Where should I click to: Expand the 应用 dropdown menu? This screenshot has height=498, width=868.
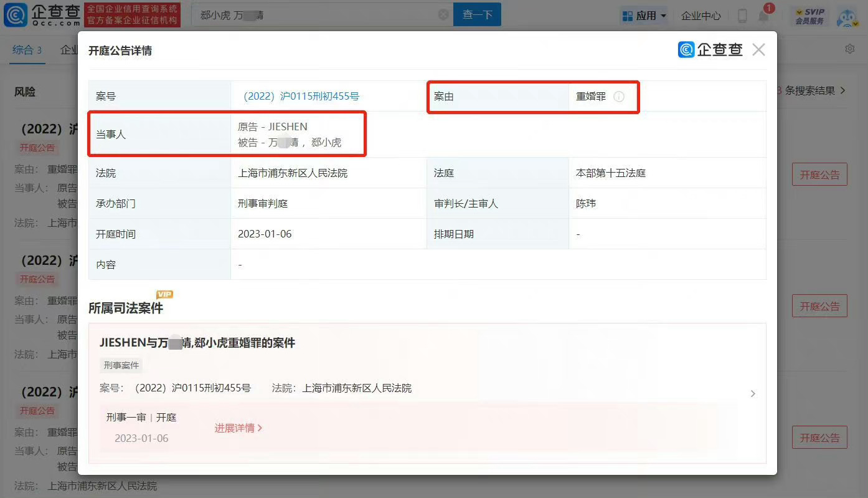[644, 16]
